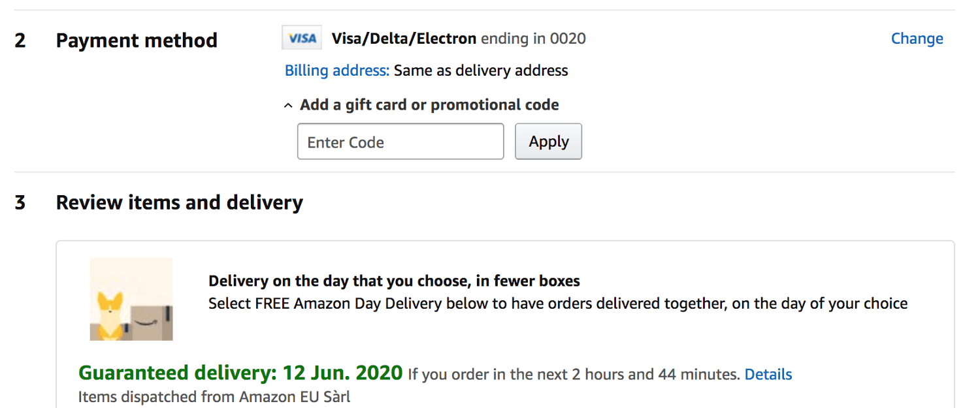Click the green Guaranteed delivery date text

pyautogui.click(x=240, y=373)
